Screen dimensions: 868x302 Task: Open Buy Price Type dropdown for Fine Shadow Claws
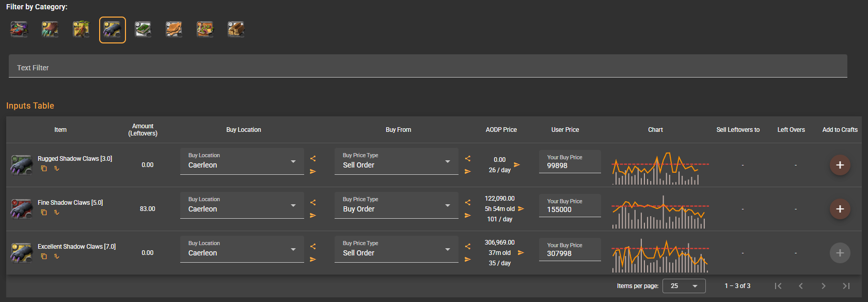click(396, 206)
